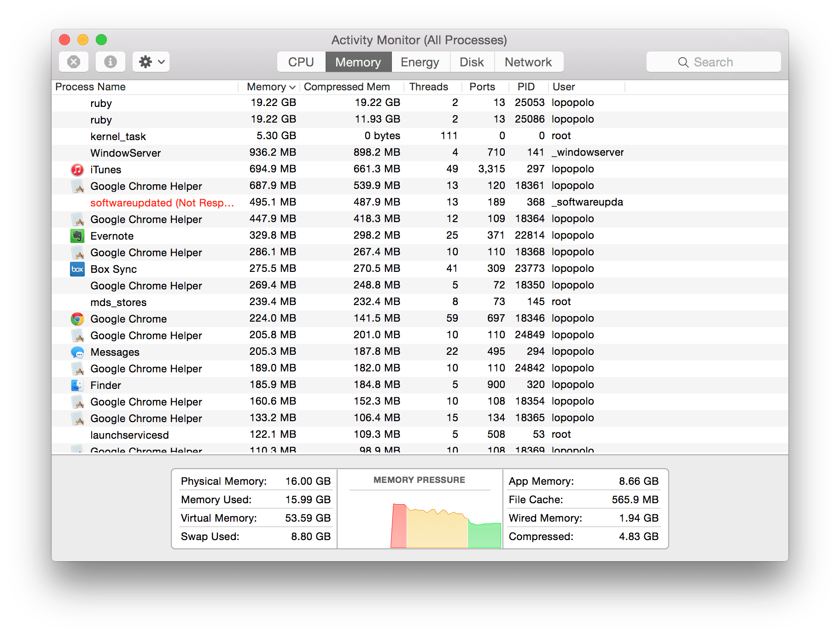This screenshot has height=635, width=840.
Task: Select the Network tab
Action: 528,62
